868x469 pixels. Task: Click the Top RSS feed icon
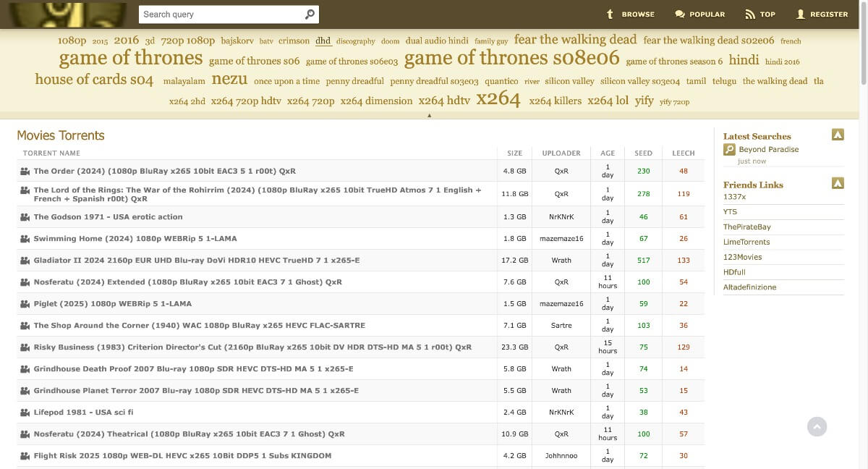[x=749, y=14]
